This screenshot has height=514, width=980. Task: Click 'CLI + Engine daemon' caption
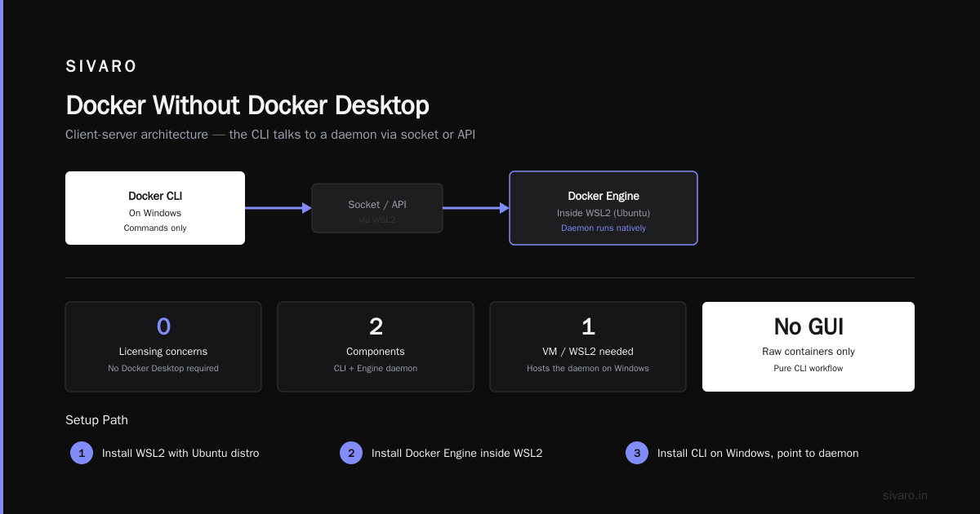[x=376, y=368]
